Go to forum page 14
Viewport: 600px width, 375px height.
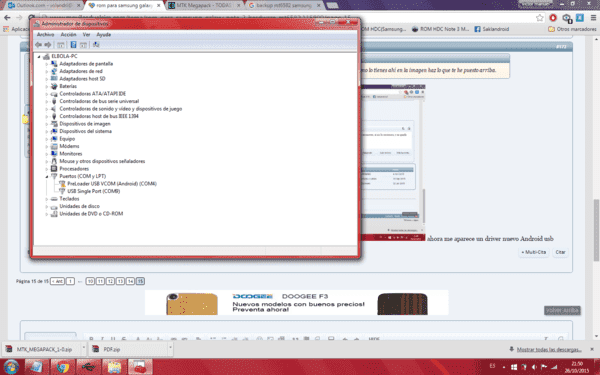point(130,281)
